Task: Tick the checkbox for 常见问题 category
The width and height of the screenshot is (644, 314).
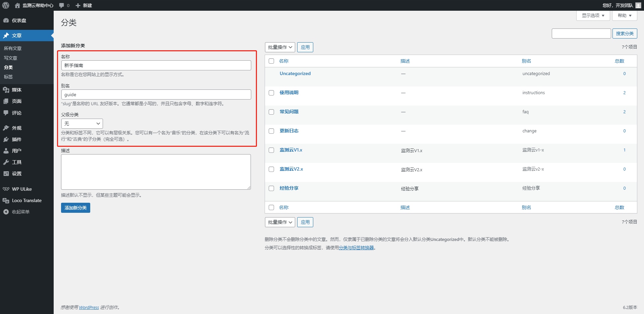Action: point(271,112)
